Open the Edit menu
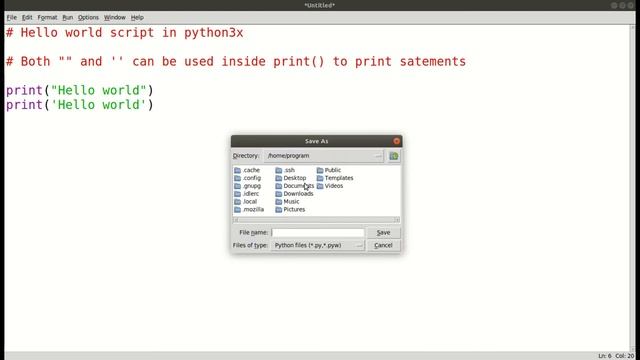Viewport: 640px width, 360px height. tap(27, 18)
